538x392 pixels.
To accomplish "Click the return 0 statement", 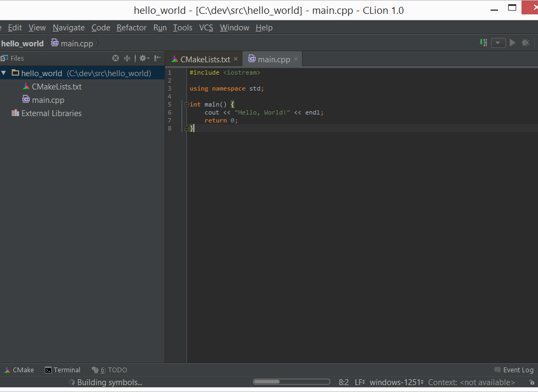I will coord(221,120).
